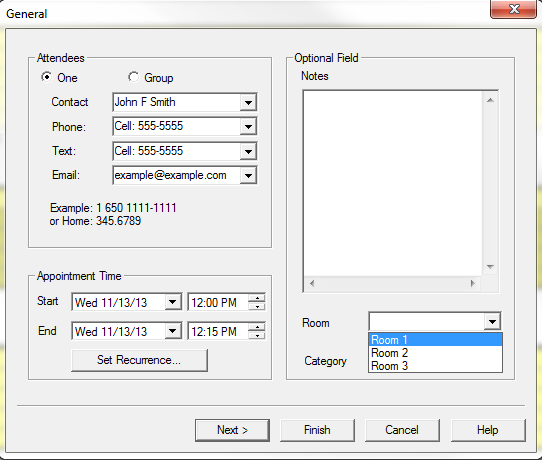The image size is (542, 460).
Task: Select the One attendee radio button
Action: click(x=46, y=77)
